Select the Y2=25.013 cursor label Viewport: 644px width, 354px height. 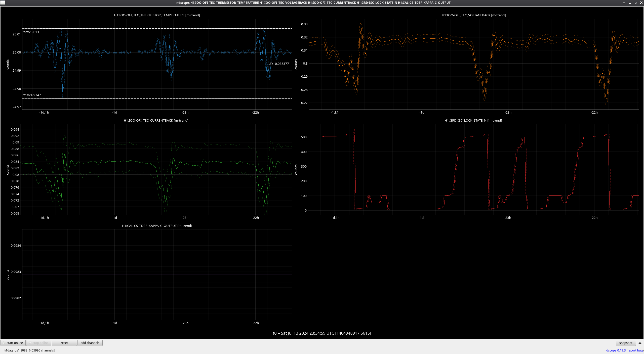click(31, 32)
